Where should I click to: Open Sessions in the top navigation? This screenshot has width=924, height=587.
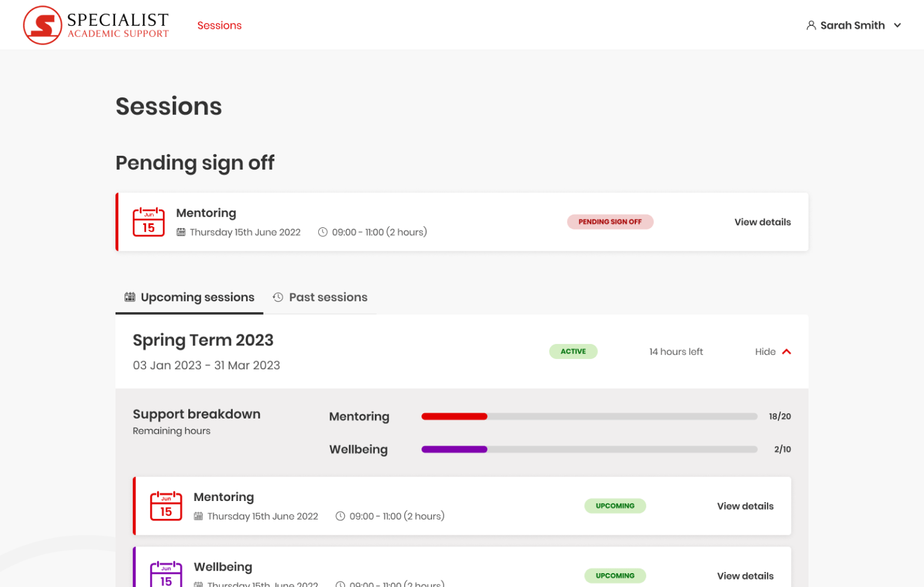(x=220, y=25)
